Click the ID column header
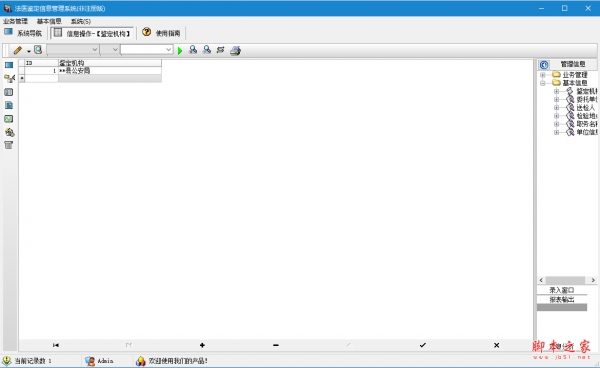 point(41,63)
